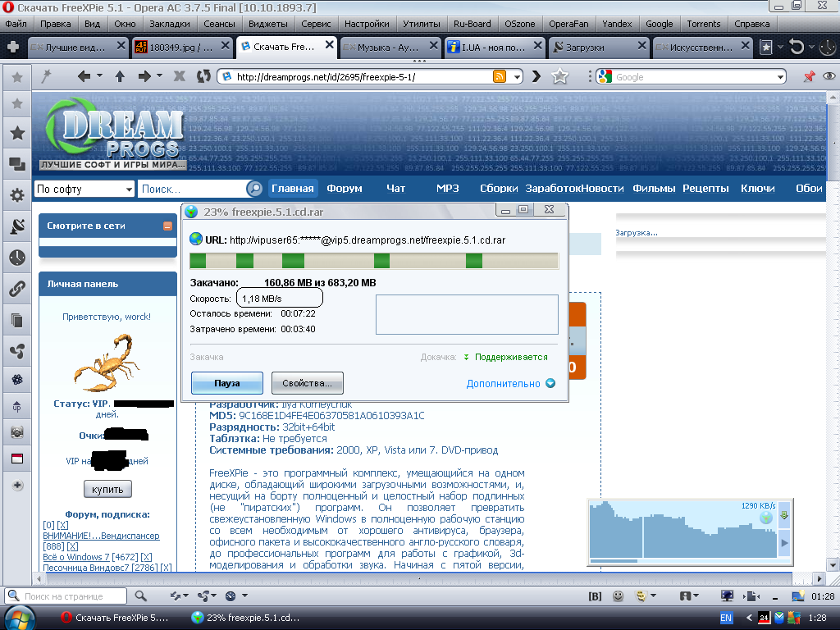This screenshot has height=630, width=840.
Task: Click the download progress bar
Action: (x=373, y=261)
